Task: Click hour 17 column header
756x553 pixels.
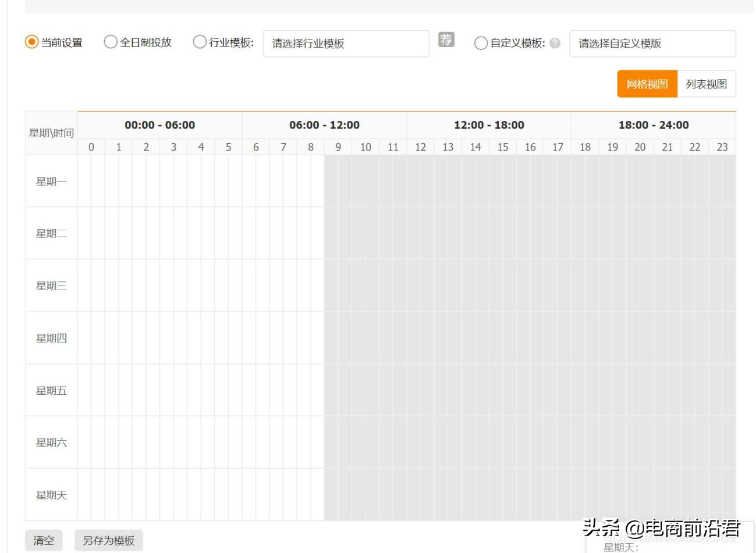Action: coord(558,147)
